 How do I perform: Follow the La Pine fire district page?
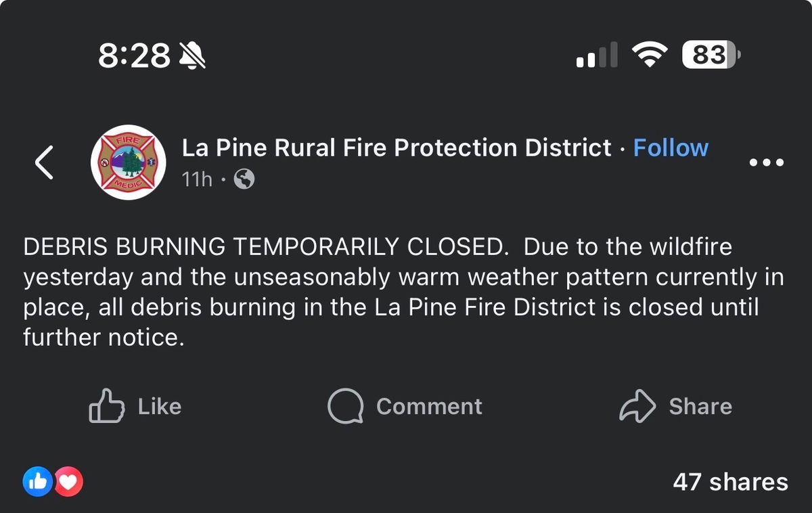click(671, 148)
